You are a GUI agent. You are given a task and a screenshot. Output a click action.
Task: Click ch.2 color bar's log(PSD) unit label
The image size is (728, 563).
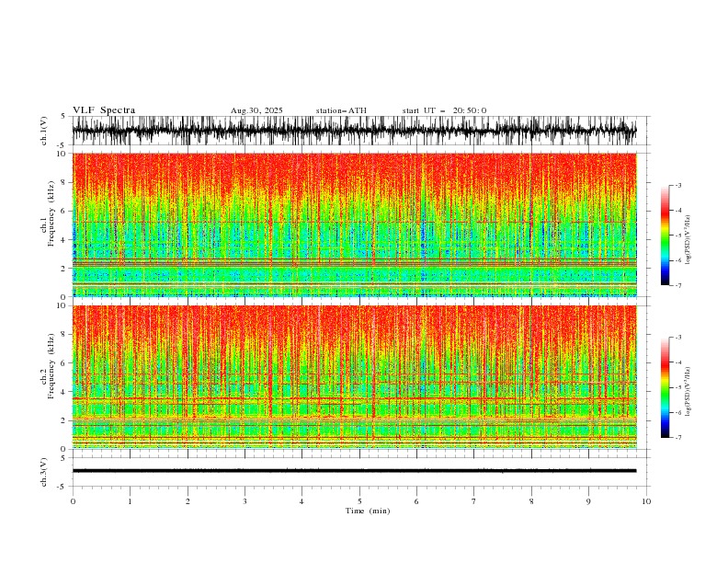(x=688, y=391)
